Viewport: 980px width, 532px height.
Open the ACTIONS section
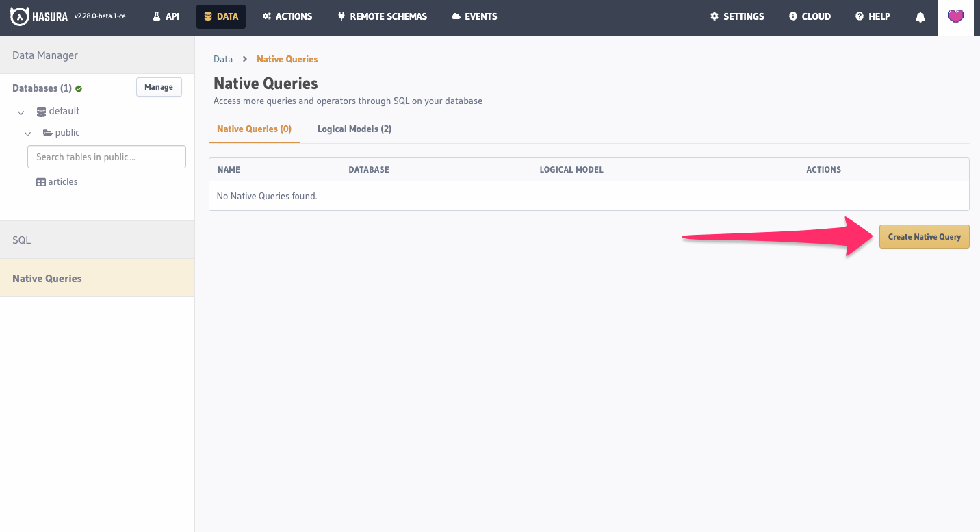287,16
